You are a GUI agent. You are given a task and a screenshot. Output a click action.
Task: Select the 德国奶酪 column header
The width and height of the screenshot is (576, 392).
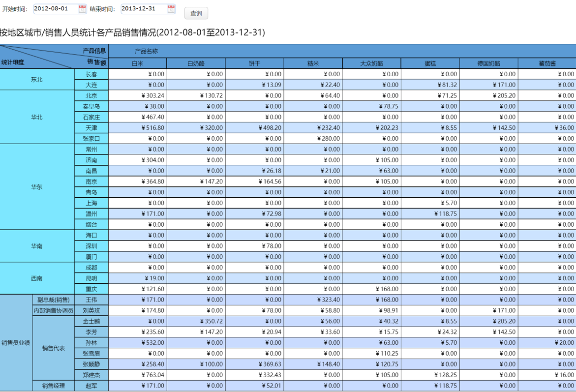(x=489, y=63)
